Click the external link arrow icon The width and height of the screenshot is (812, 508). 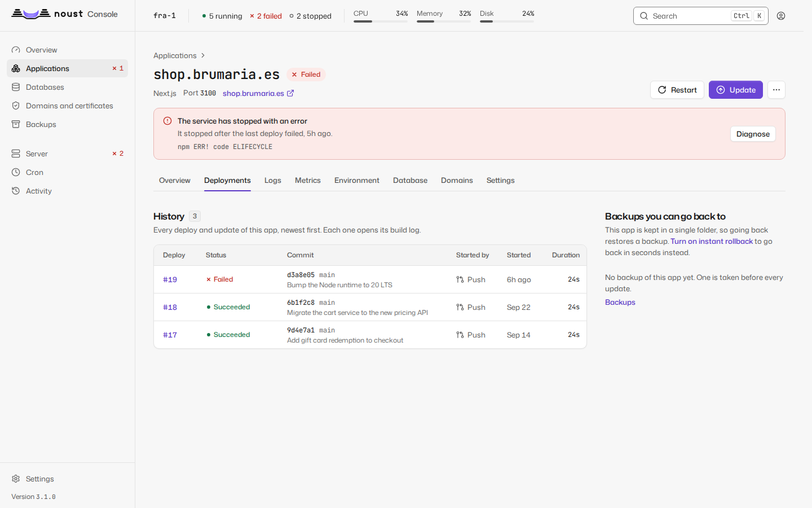290,93
